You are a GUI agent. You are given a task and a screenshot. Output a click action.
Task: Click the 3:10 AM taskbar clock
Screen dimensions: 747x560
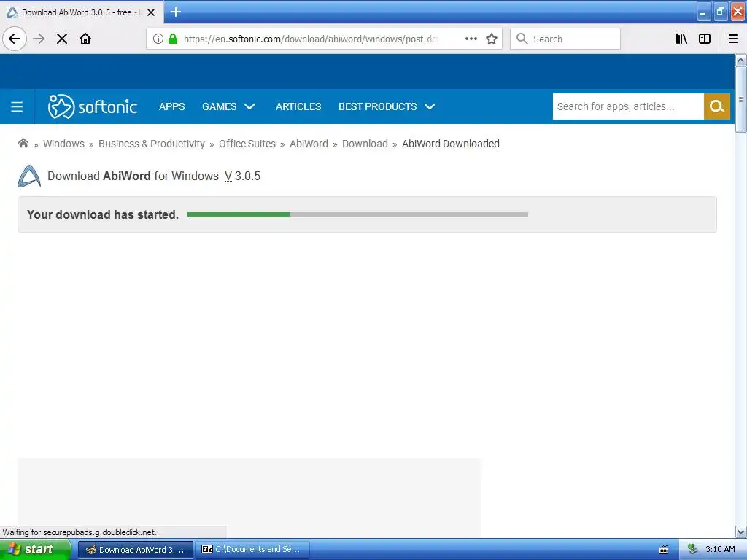[x=720, y=550]
